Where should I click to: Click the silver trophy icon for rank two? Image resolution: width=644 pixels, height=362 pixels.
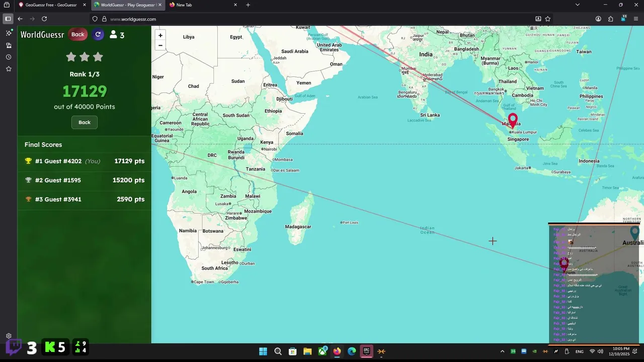pyautogui.click(x=28, y=180)
